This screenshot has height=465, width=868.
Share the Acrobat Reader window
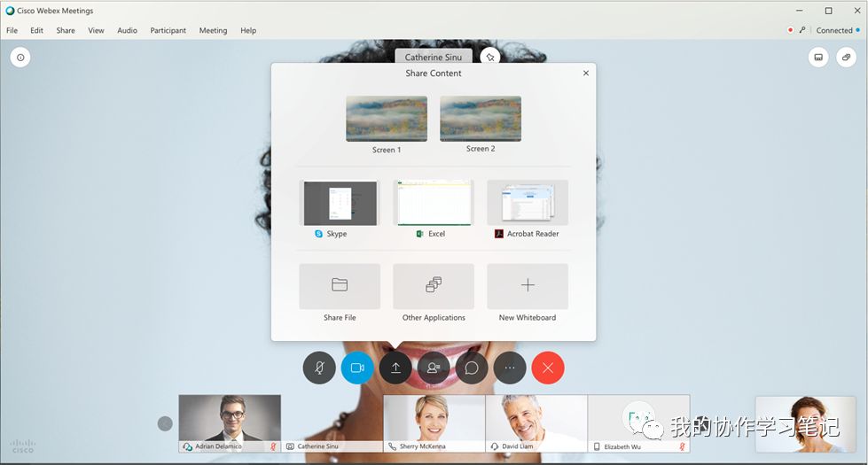pyautogui.click(x=528, y=203)
